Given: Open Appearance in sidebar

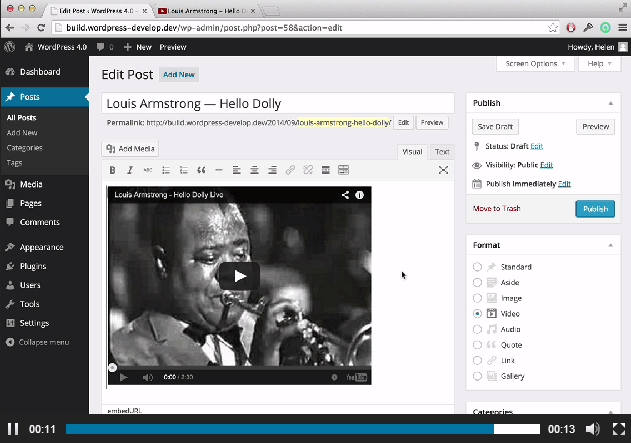Looking at the screenshot, I should (x=44, y=247).
